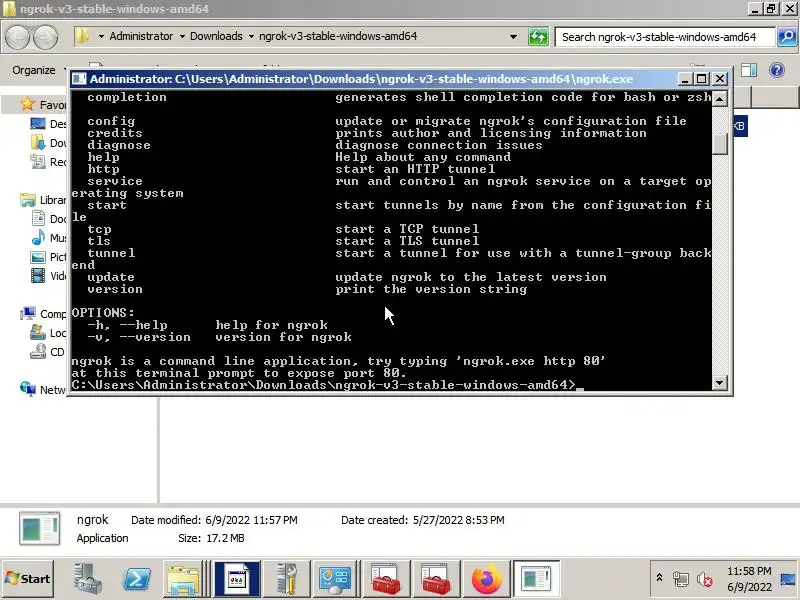Open the Explorer help question mark icon

777,70
